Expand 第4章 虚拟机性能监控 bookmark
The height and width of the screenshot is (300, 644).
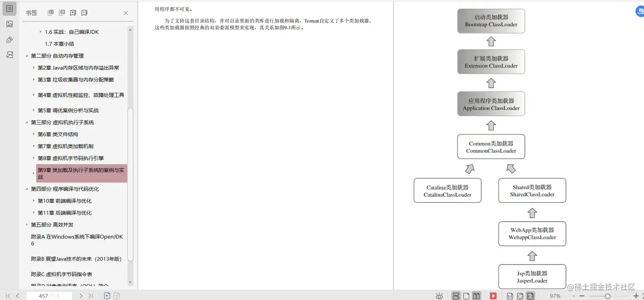34,95
